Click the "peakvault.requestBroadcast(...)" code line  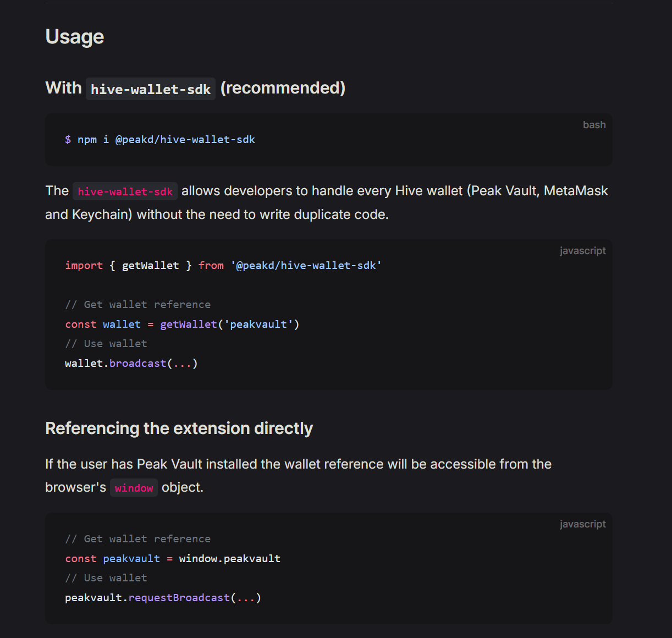coord(163,598)
